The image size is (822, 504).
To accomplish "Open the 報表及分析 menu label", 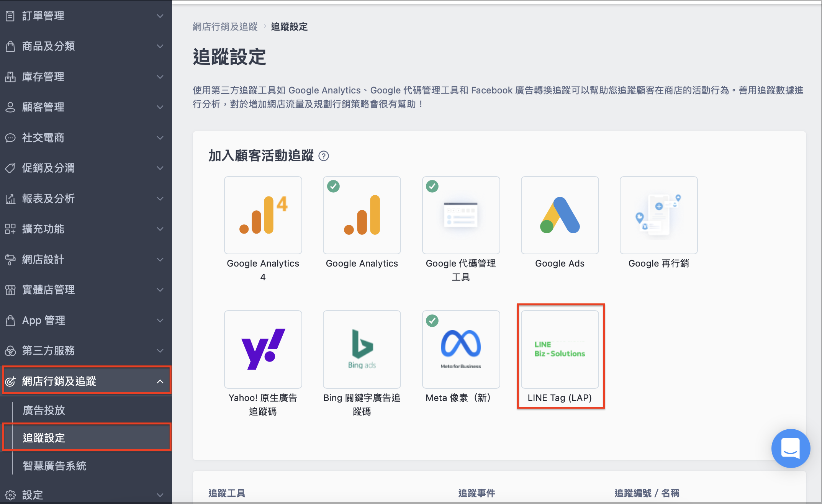I will click(x=48, y=199).
